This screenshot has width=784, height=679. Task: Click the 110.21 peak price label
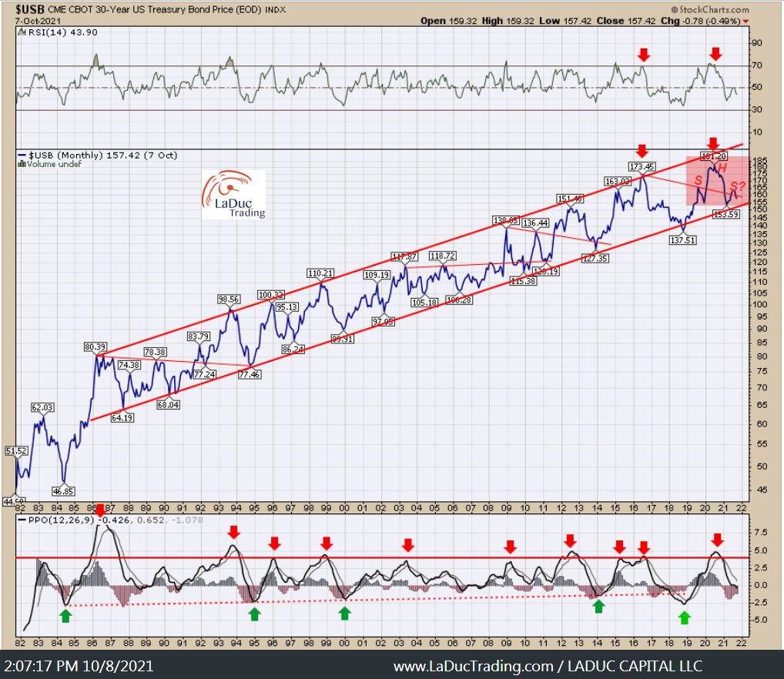click(320, 273)
